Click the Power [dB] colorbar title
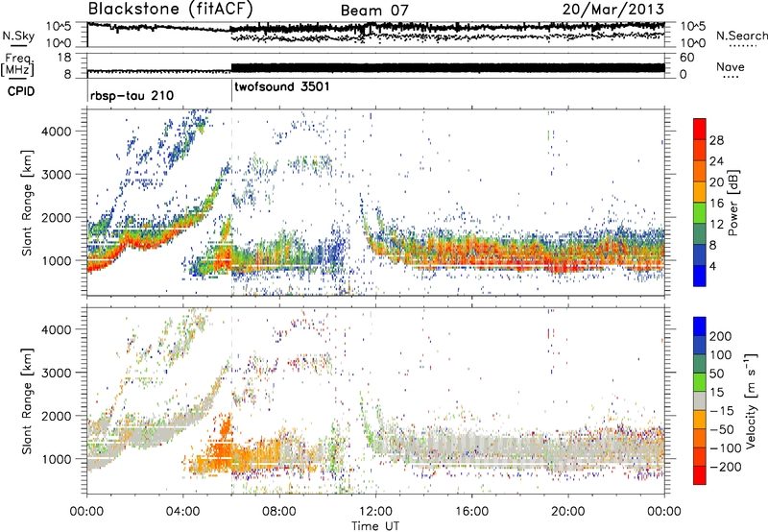 (x=732, y=203)
